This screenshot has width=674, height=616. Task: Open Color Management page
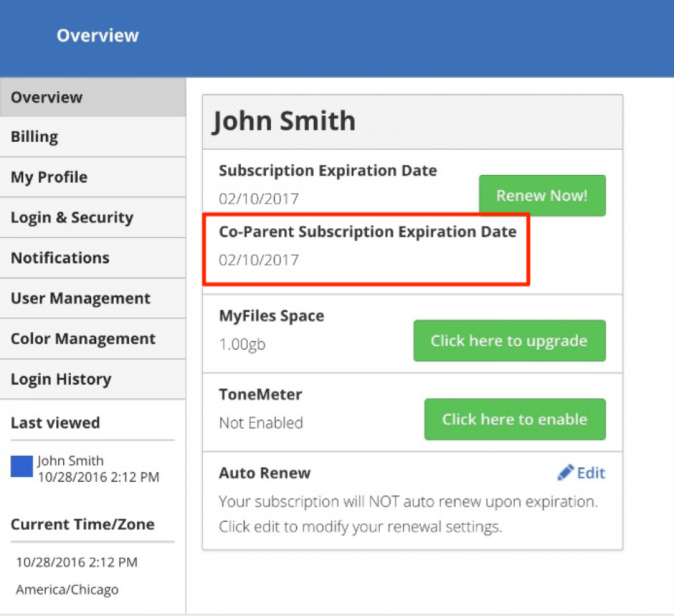point(93,339)
